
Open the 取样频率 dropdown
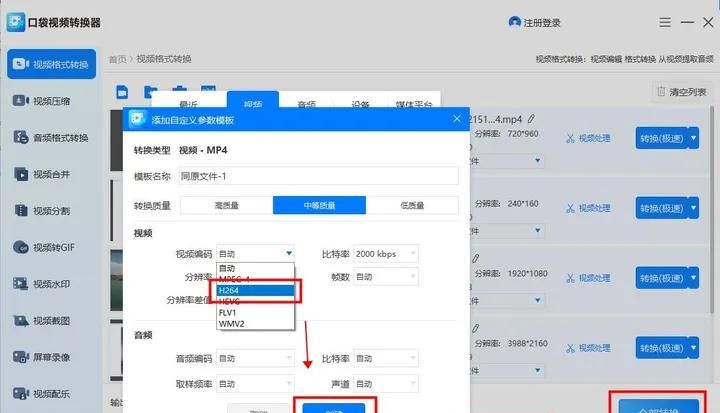[255, 384]
